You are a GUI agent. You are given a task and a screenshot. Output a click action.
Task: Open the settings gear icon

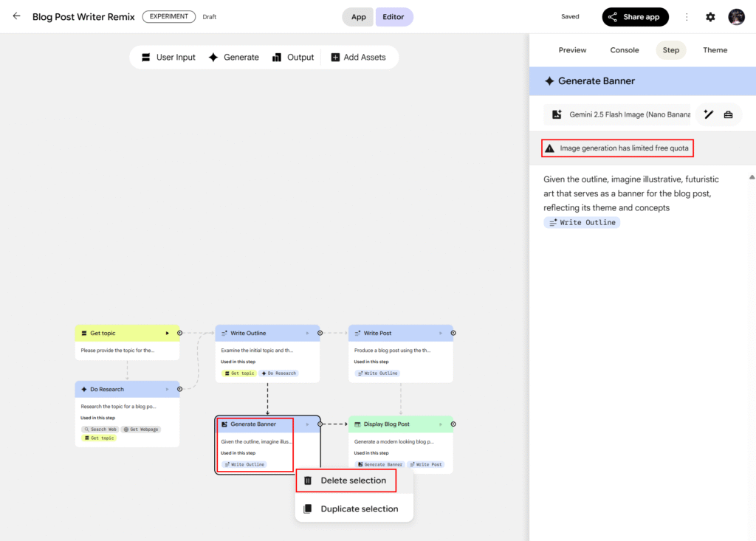point(710,17)
